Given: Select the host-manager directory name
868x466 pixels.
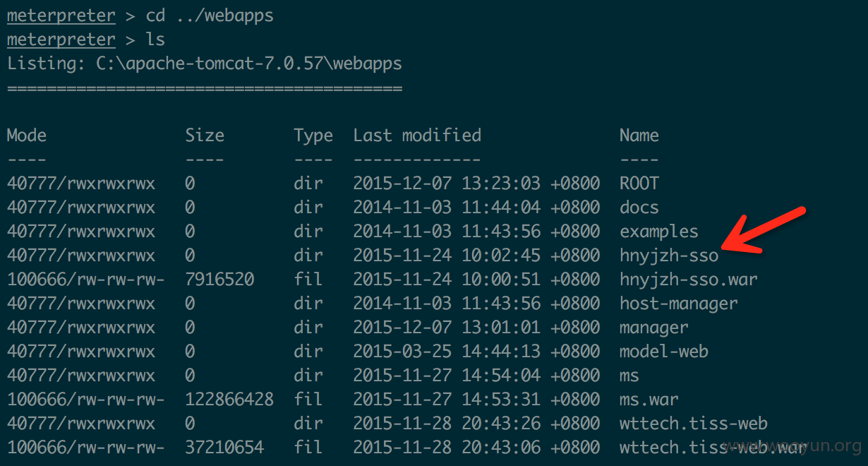Looking at the screenshot, I should point(679,304).
